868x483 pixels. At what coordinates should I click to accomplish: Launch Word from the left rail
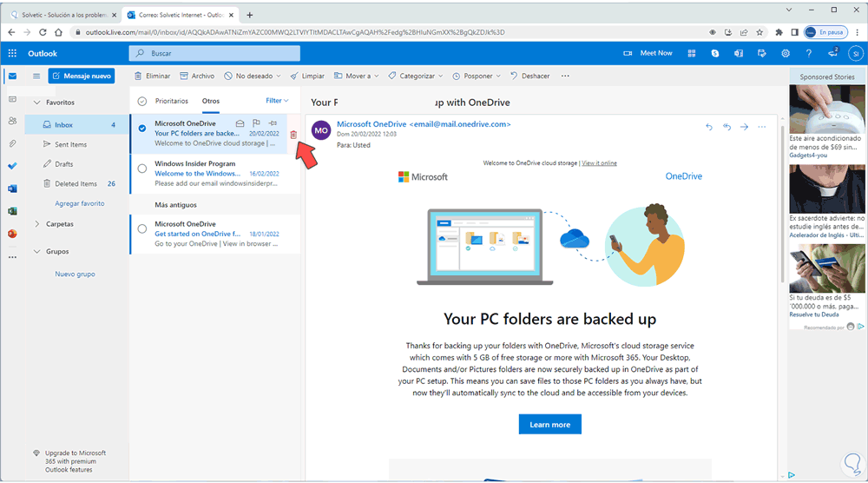pyautogui.click(x=12, y=189)
